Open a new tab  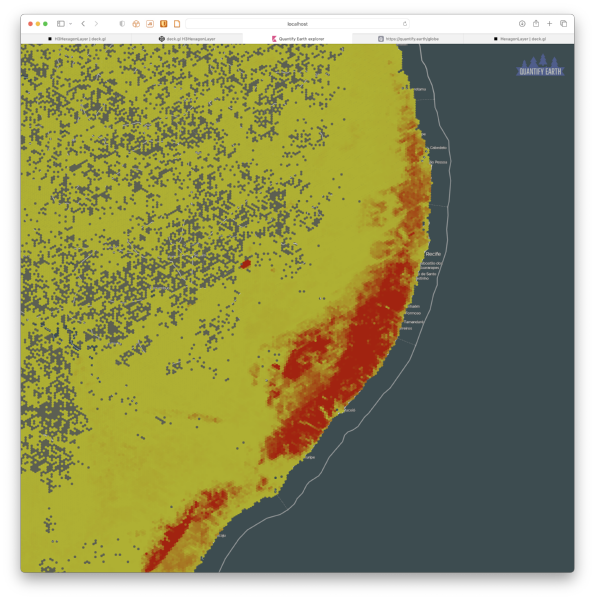pyautogui.click(x=549, y=24)
